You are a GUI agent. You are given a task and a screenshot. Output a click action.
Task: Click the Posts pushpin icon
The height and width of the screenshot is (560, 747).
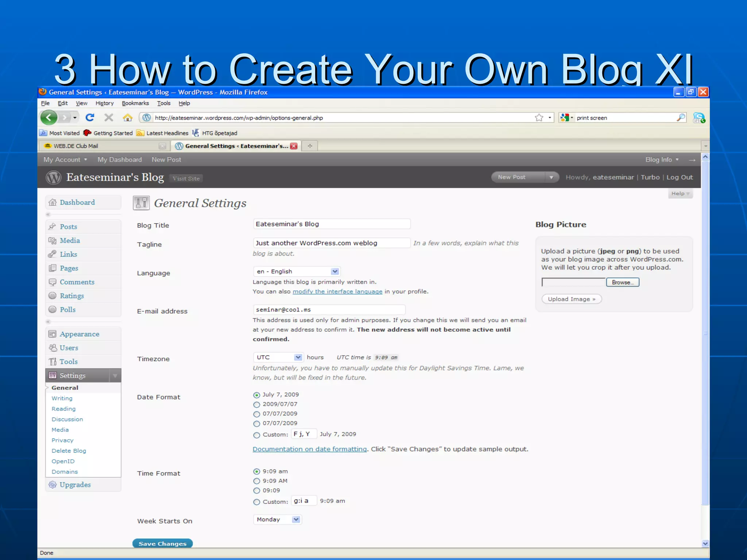53,226
